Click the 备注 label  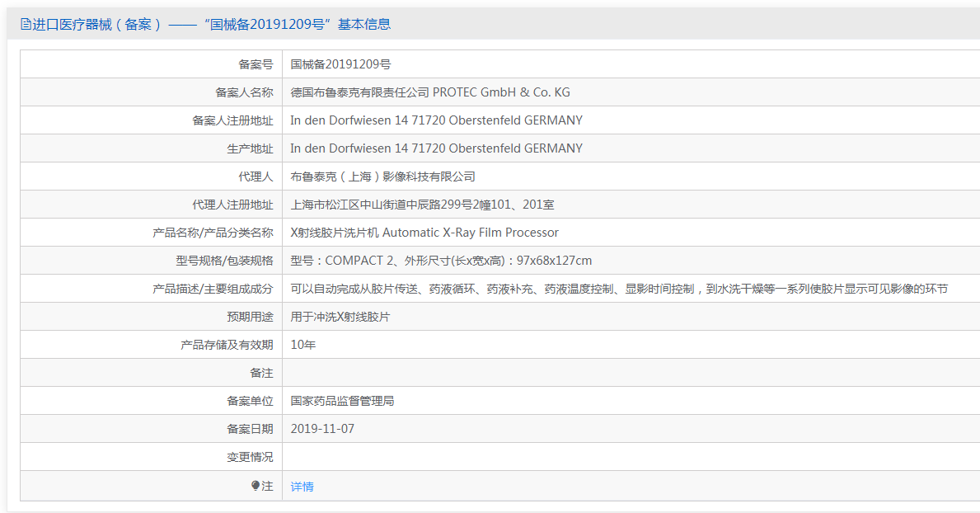click(261, 373)
